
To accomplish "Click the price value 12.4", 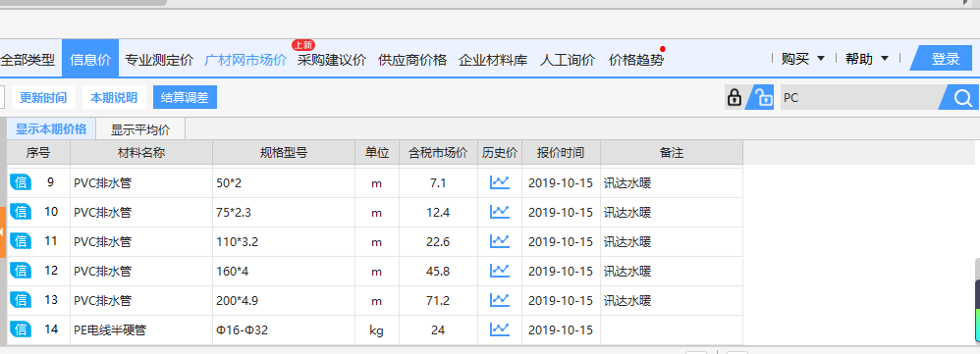I will 438,213.
